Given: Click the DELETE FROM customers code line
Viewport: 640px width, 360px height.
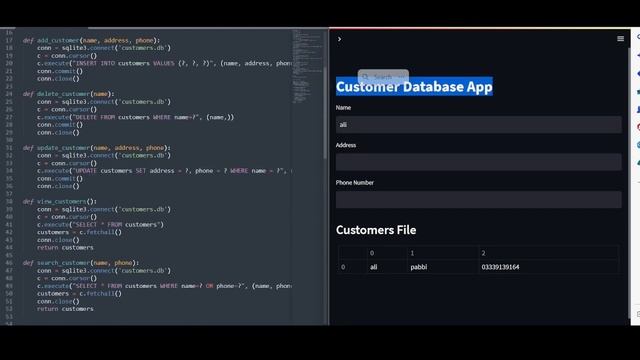Looking at the screenshot, I should coord(136,117).
